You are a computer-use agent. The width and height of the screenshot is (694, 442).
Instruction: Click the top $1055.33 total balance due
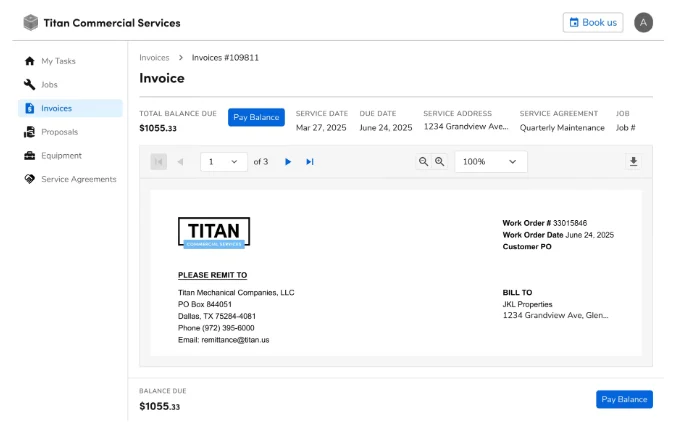click(158, 128)
